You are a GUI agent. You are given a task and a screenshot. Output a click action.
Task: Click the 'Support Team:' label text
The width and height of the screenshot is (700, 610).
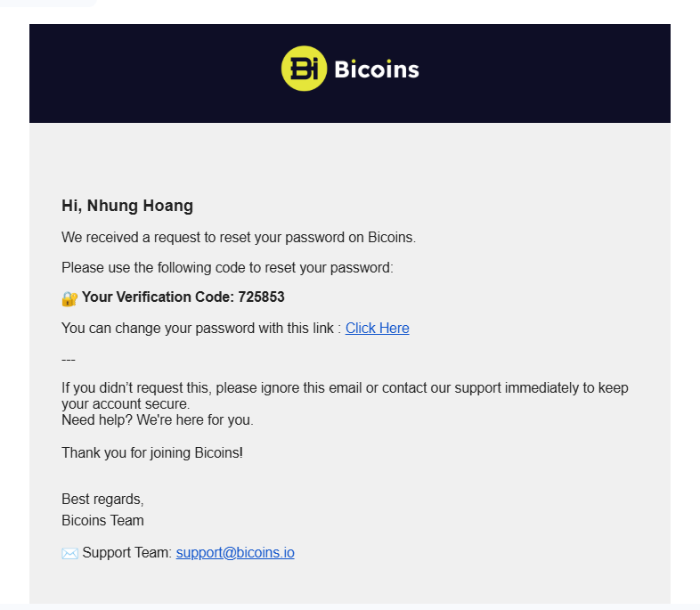(127, 552)
